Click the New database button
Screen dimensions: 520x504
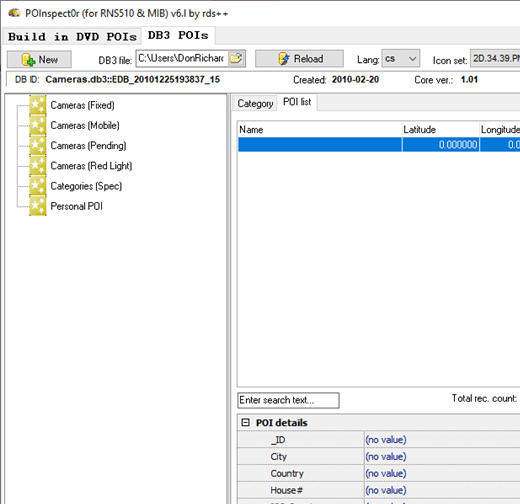(39, 59)
